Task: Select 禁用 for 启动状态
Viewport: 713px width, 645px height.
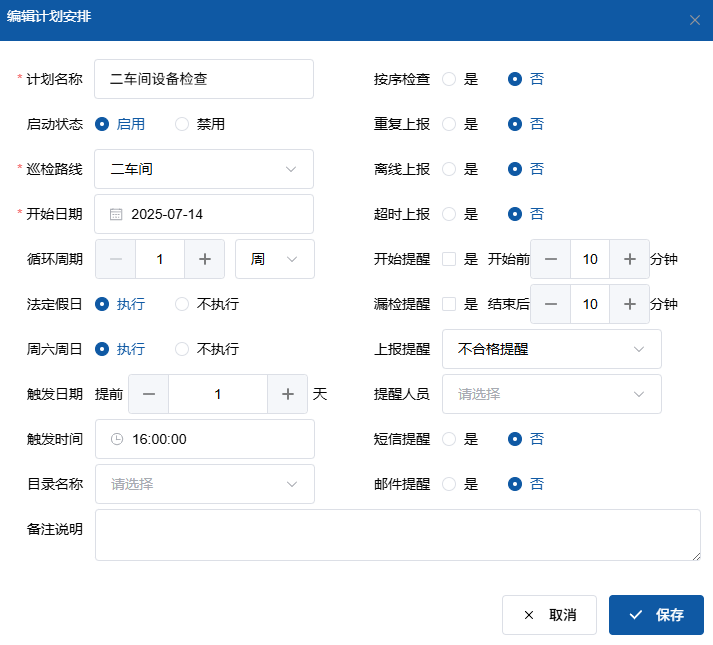Action: tap(182, 124)
